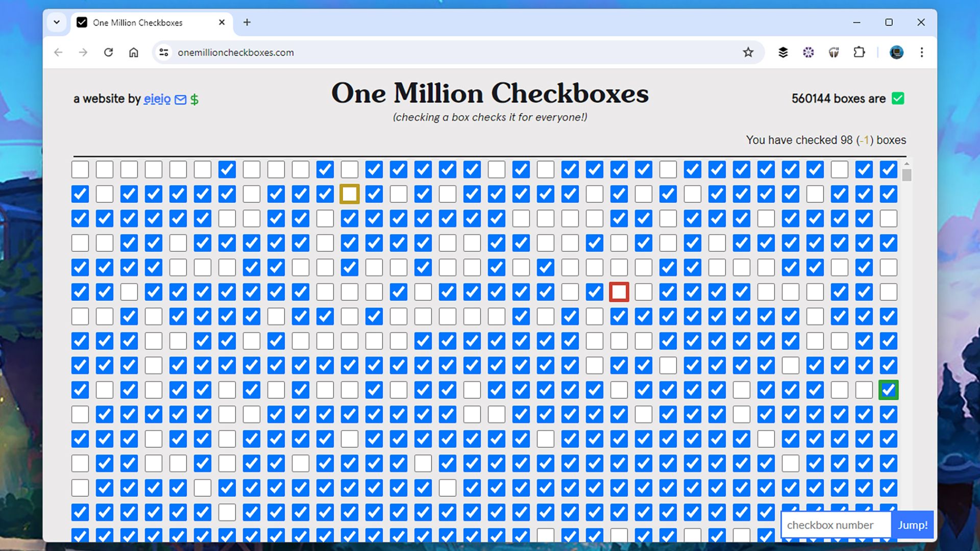Open site information icon in address bar
Image resolution: width=980 pixels, height=551 pixels.
(x=164, y=52)
